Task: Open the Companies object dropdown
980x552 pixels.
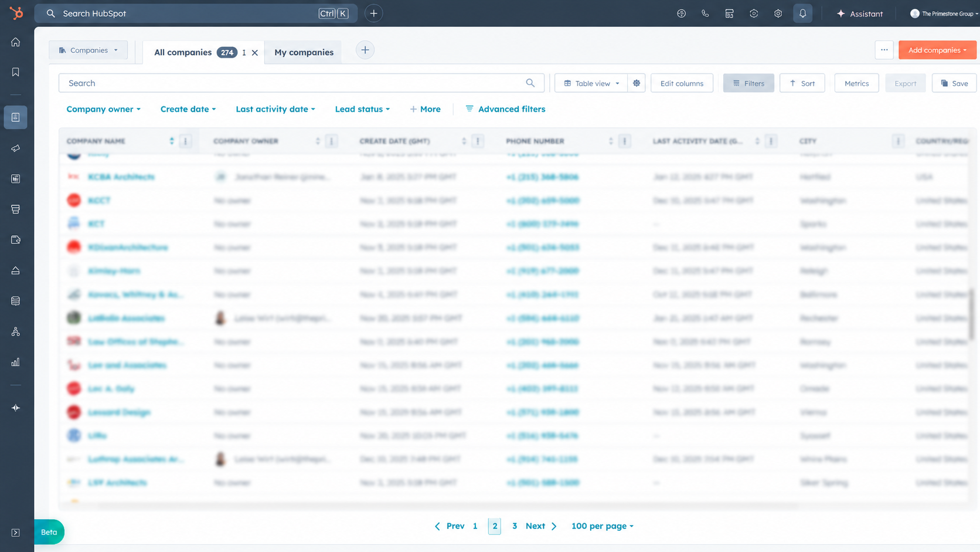Action: 89,50
